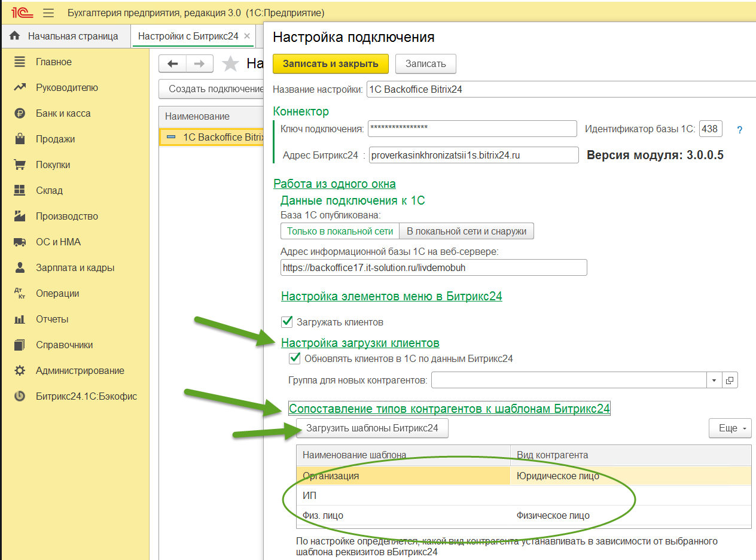Viewport: 756px width, 560px height.
Task: Click Записать и закрыть button
Action: coord(331,64)
